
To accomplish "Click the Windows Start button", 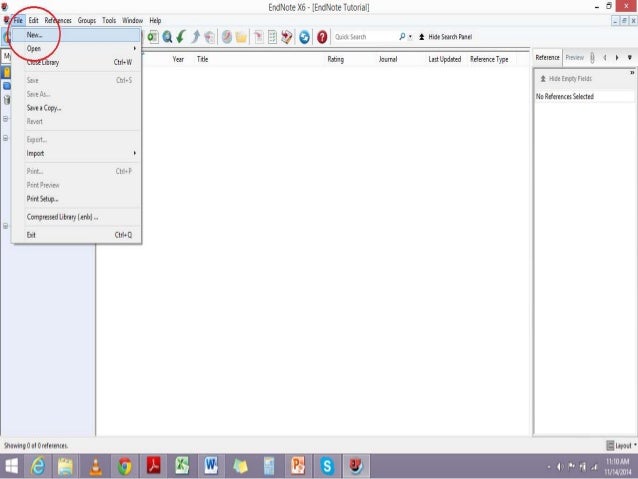I will coord(11,466).
